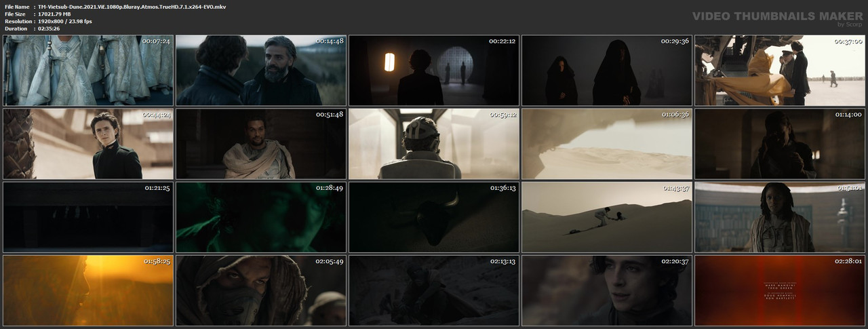
Task: Open the thumbnail stamped 00:37:00
Action: coord(780,71)
